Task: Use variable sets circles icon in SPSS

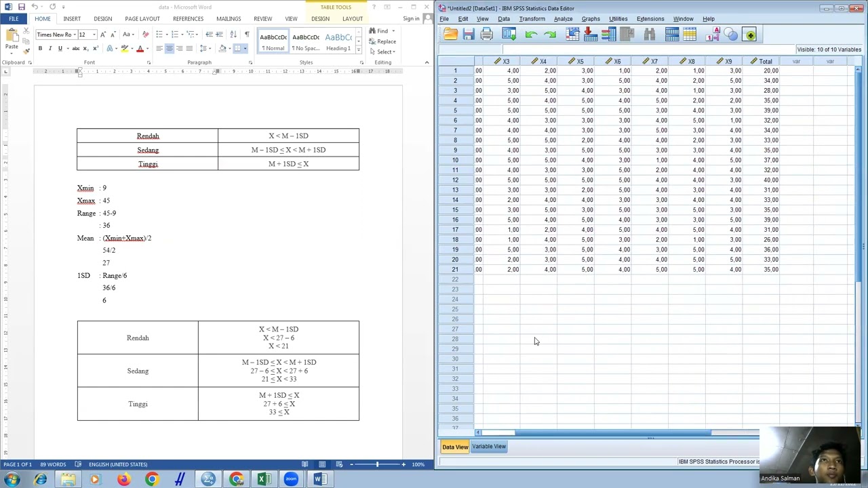Action: tap(730, 35)
